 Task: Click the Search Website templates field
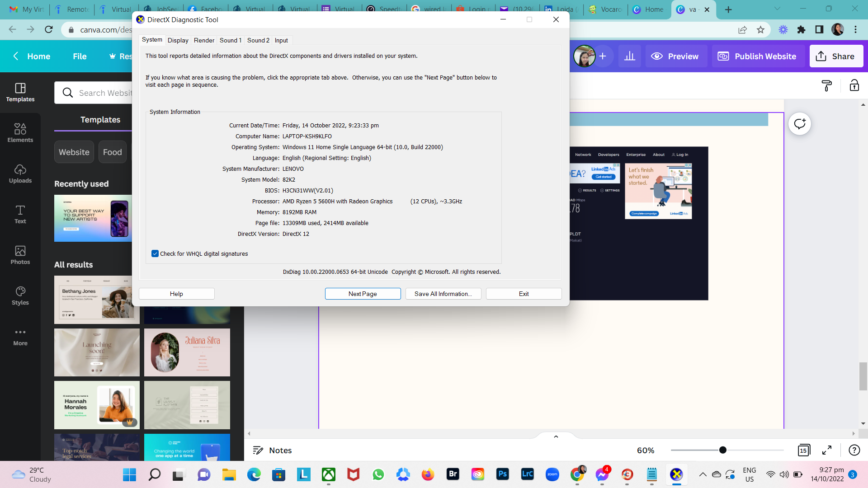[94, 93]
